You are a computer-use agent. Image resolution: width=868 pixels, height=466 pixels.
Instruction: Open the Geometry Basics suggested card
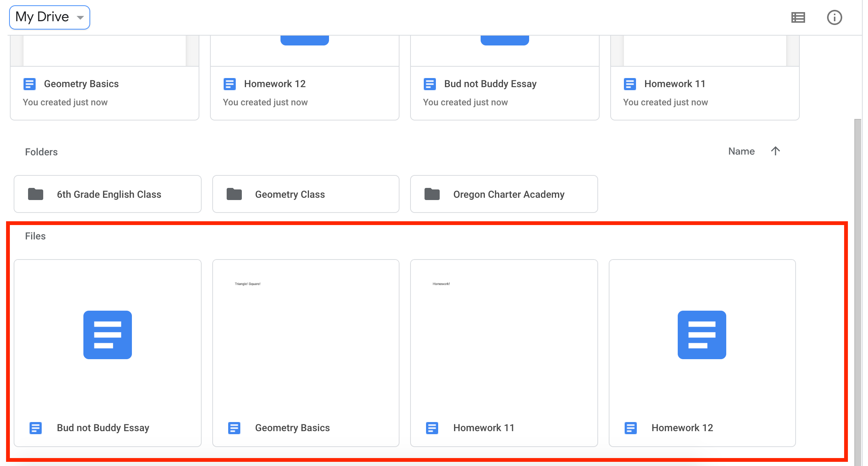point(105,78)
